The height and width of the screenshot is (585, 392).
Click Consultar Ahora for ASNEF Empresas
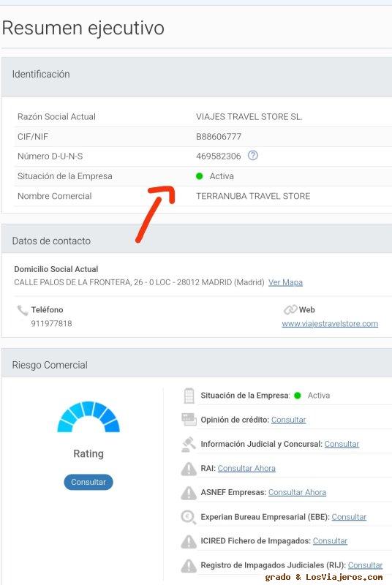297,492
